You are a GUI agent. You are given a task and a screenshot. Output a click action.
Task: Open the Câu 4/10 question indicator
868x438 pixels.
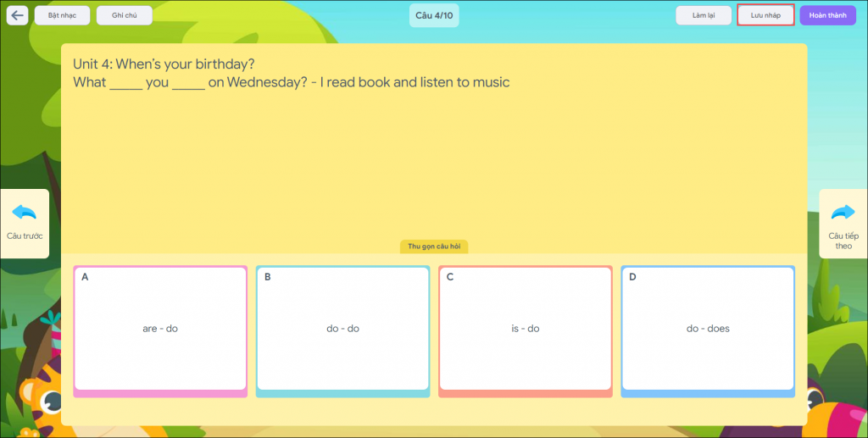click(x=434, y=15)
